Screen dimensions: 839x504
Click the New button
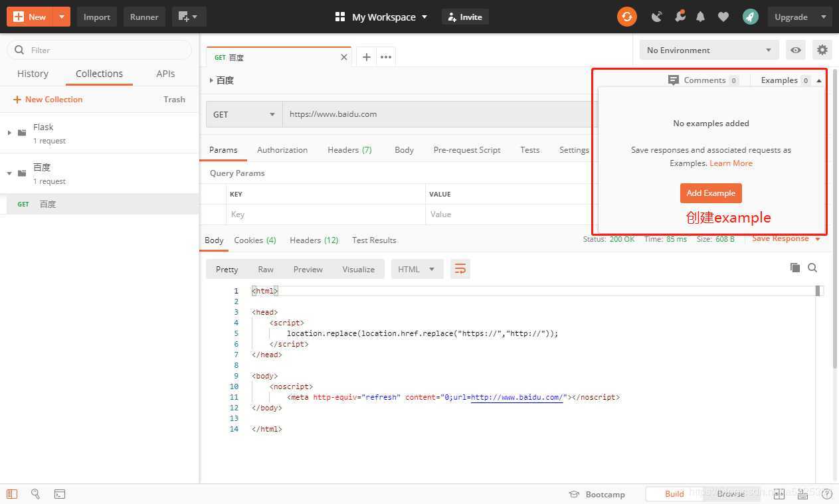(30, 17)
